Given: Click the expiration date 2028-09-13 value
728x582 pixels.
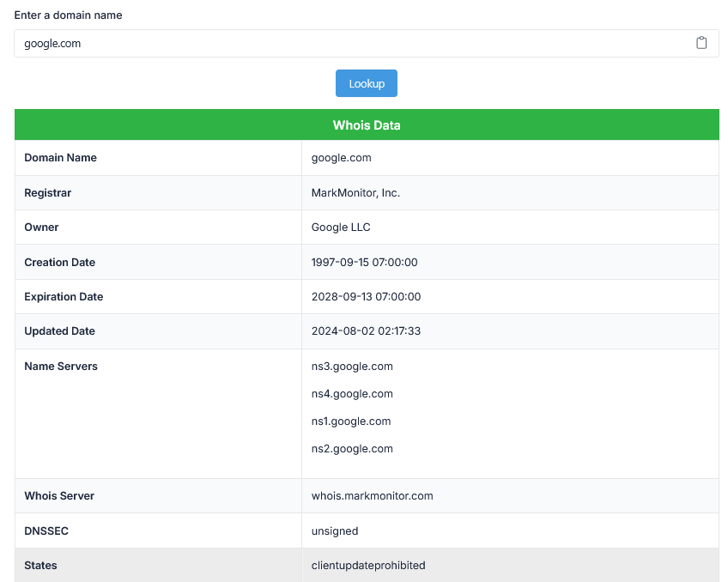Looking at the screenshot, I should pyautogui.click(x=366, y=296).
